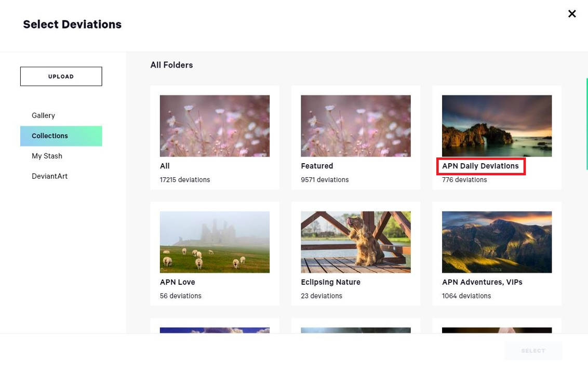
Task: Open the Gallery section
Action: point(43,115)
